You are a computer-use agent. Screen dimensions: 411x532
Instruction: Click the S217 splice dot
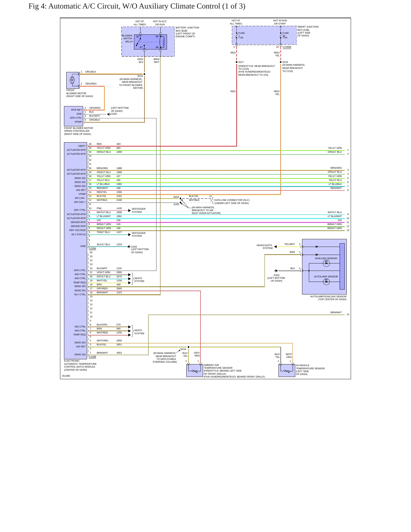237,62
